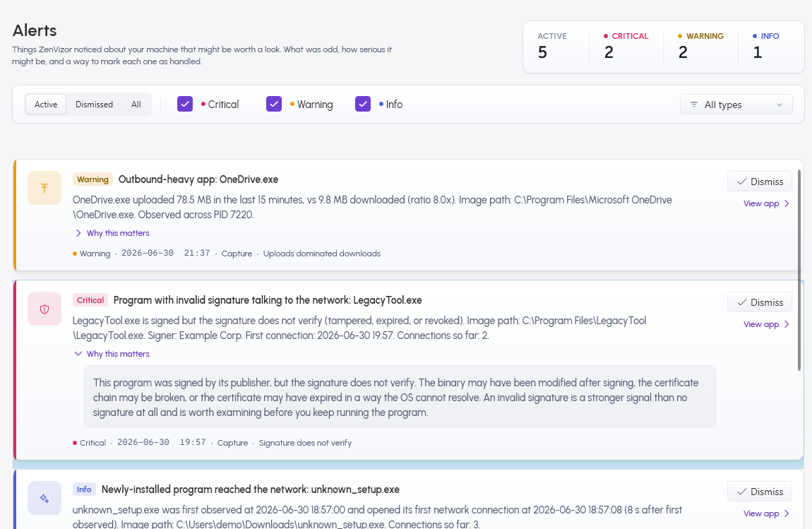Click the title 'Newly-installed program reached the network'
The height and width of the screenshot is (529, 812).
251,489
